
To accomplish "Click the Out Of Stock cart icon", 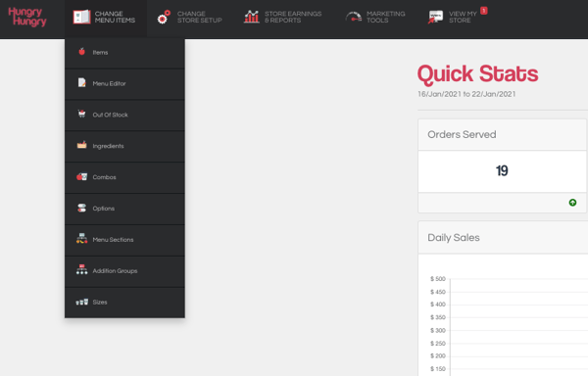I will (81, 114).
